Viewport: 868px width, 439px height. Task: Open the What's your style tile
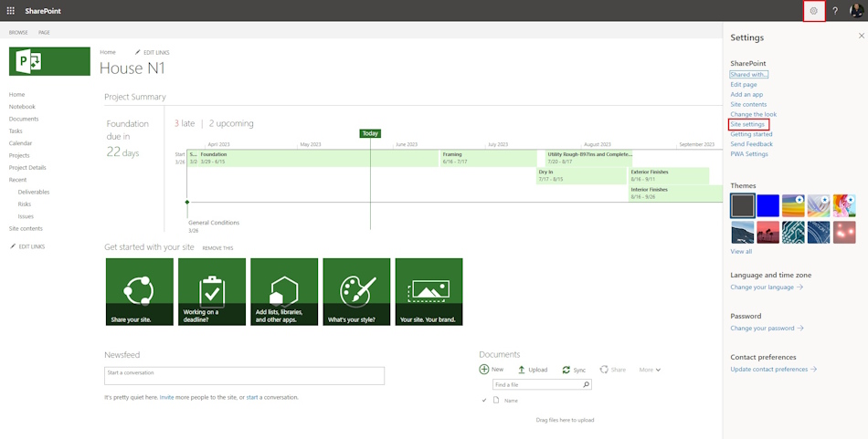(x=356, y=292)
